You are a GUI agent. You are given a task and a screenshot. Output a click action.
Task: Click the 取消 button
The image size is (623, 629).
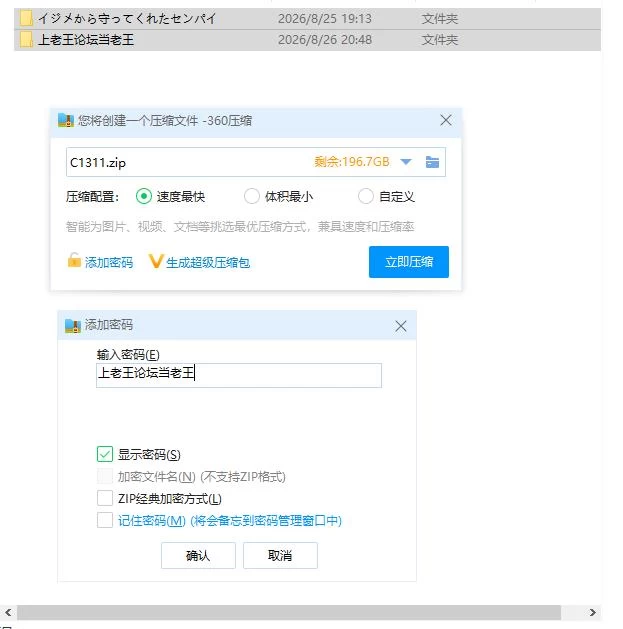pyautogui.click(x=280, y=556)
